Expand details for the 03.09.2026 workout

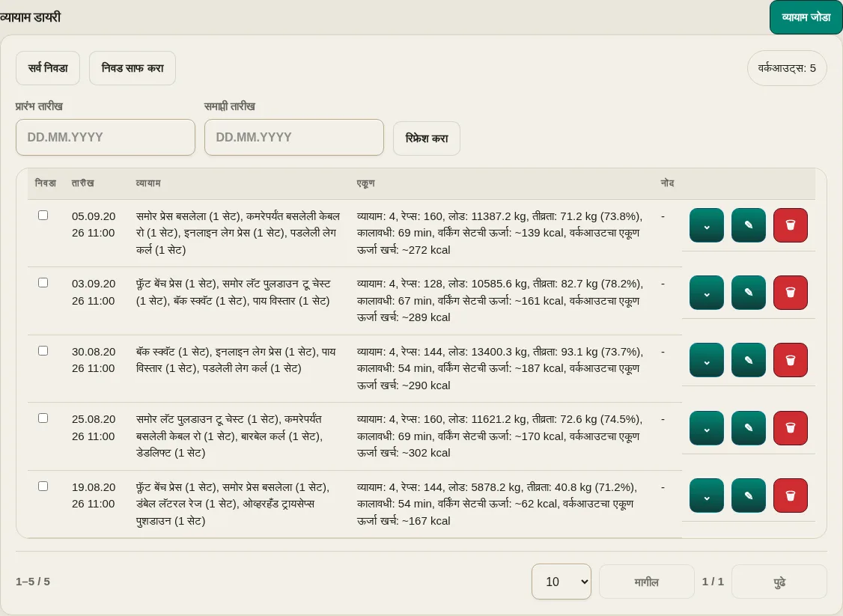pos(707,293)
